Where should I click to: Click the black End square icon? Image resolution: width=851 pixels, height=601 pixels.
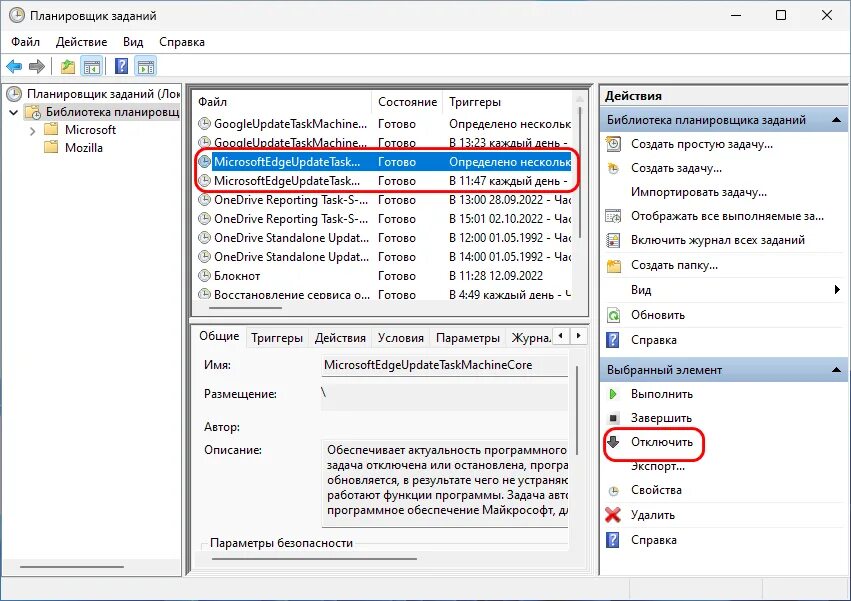point(613,418)
